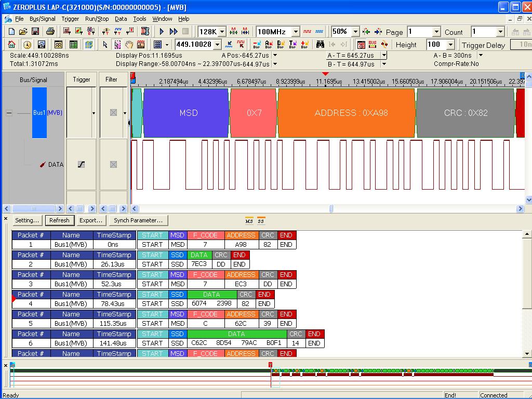Click the Print waveform icon

[51, 31]
